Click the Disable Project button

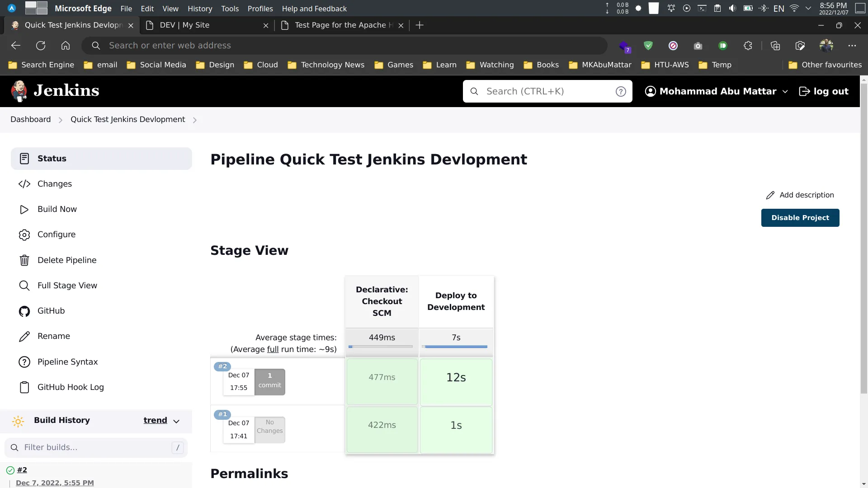click(x=800, y=217)
